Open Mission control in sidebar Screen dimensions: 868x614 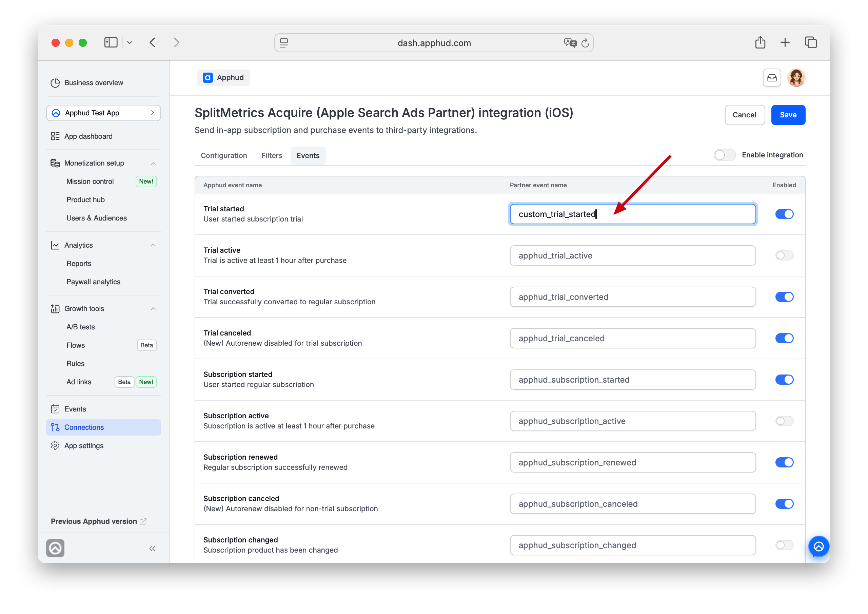(x=90, y=181)
